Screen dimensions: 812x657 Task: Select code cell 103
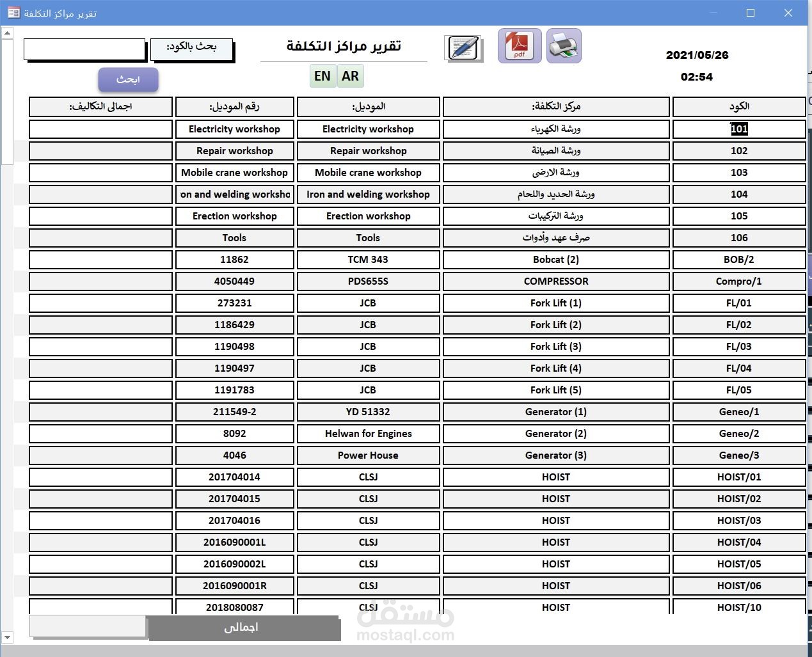(739, 172)
